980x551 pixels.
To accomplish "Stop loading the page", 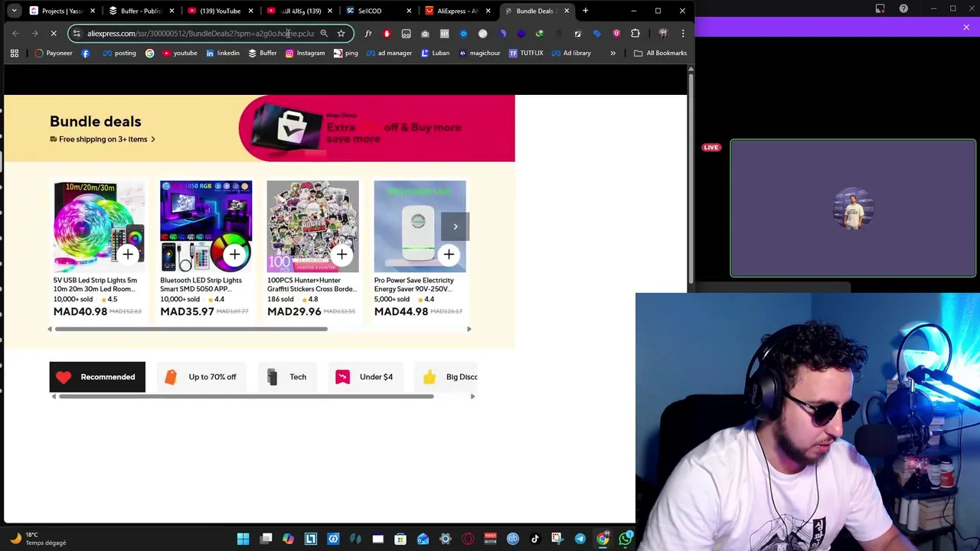I will click(54, 34).
